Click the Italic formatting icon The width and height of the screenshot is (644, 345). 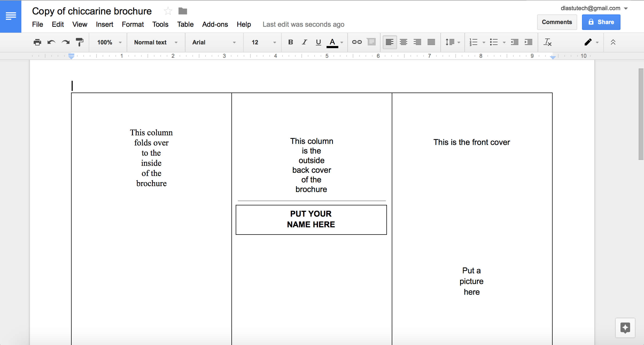point(304,42)
